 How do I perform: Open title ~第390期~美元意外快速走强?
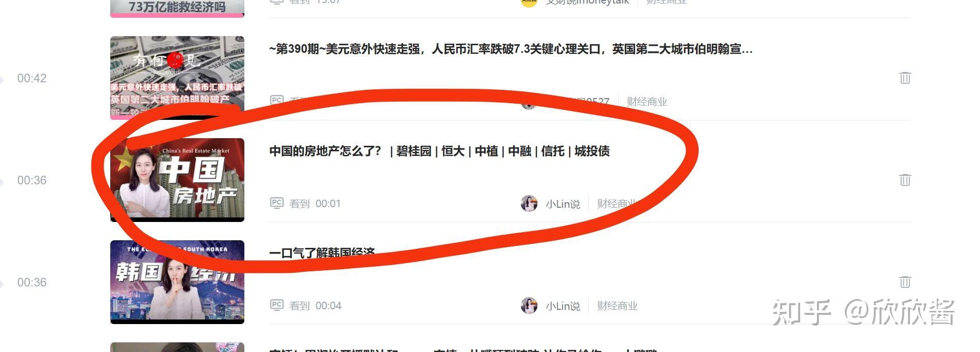click(x=511, y=49)
